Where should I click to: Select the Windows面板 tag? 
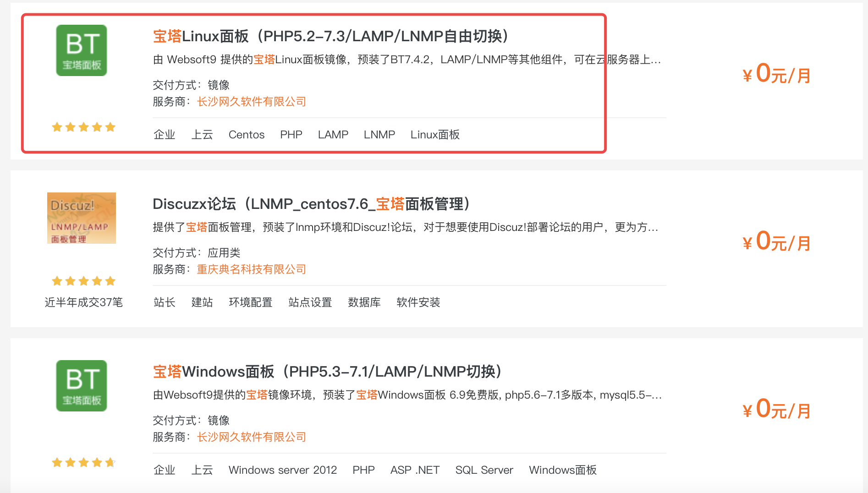[x=563, y=470]
